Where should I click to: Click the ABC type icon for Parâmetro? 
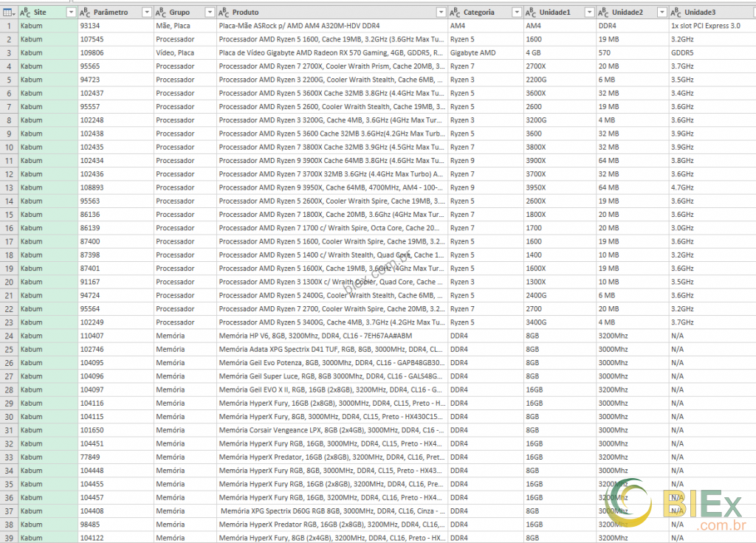coord(85,12)
